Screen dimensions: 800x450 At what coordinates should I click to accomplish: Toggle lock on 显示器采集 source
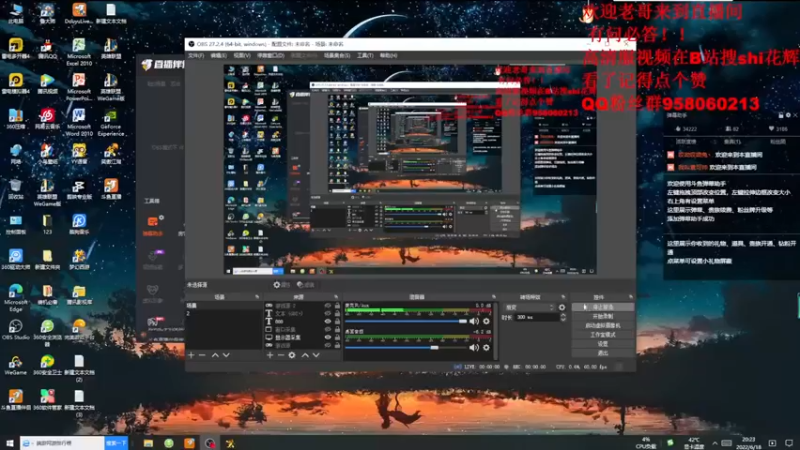pyautogui.click(x=337, y=337)
